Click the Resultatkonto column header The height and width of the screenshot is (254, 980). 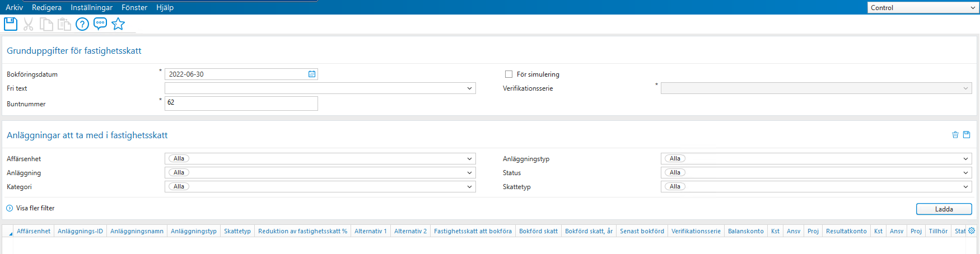point(846,231)
